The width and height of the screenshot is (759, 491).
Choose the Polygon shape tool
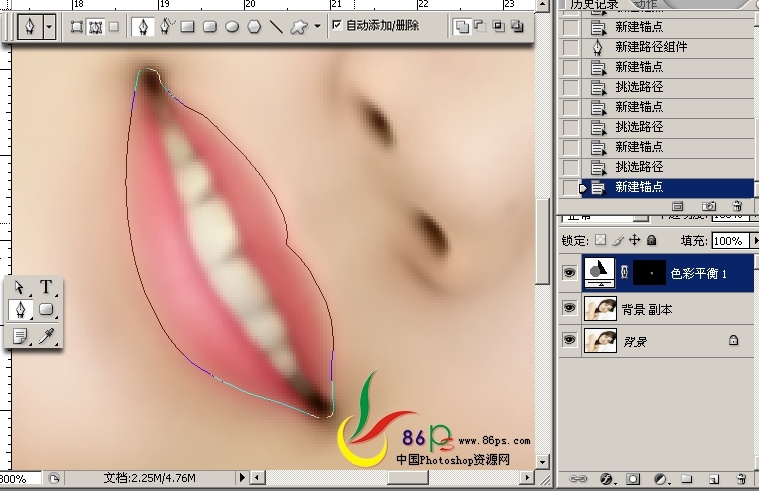tap(255, 26)
